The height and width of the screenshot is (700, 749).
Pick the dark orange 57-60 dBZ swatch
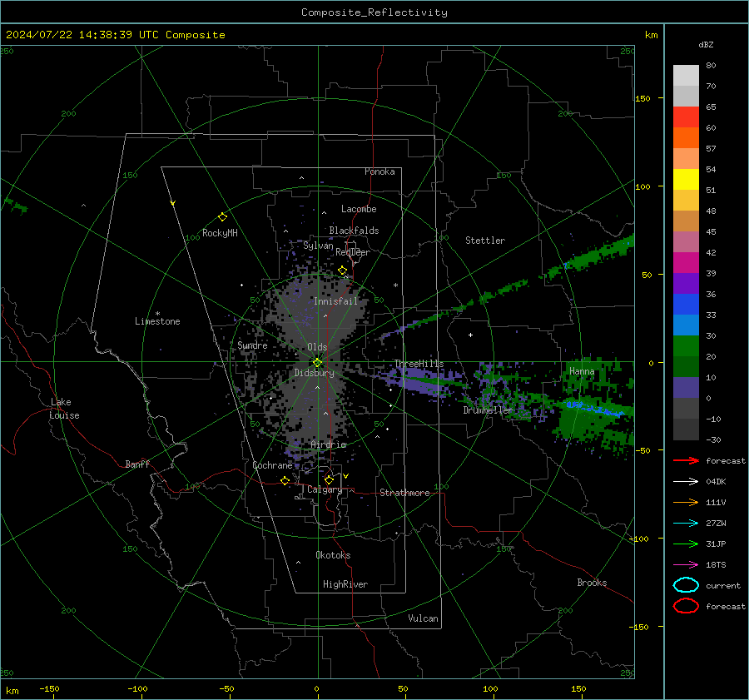[686, 138]
